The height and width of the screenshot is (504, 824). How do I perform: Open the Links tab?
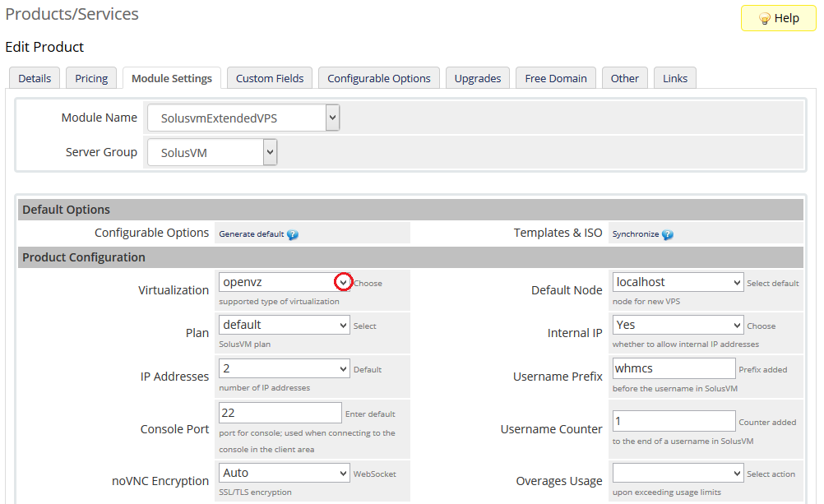click(675, 78)
